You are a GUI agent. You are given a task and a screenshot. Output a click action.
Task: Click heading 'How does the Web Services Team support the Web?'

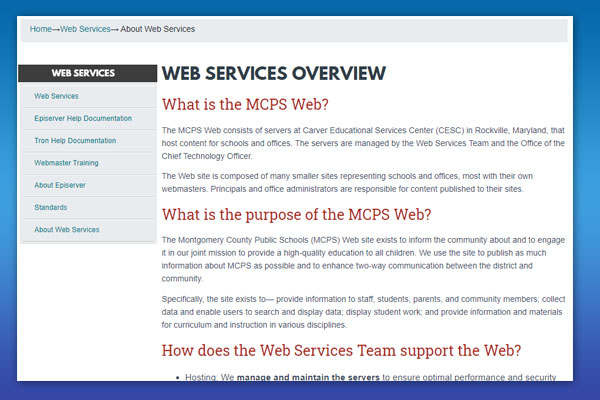[x=341, y=350]
